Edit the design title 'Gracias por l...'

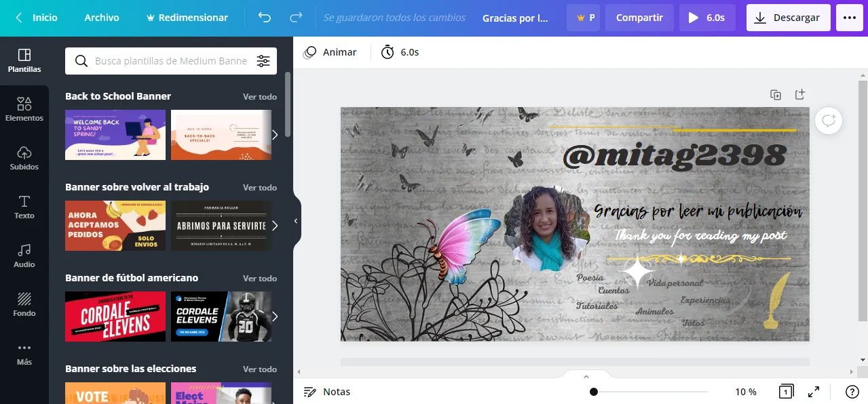tap(515, 18)
